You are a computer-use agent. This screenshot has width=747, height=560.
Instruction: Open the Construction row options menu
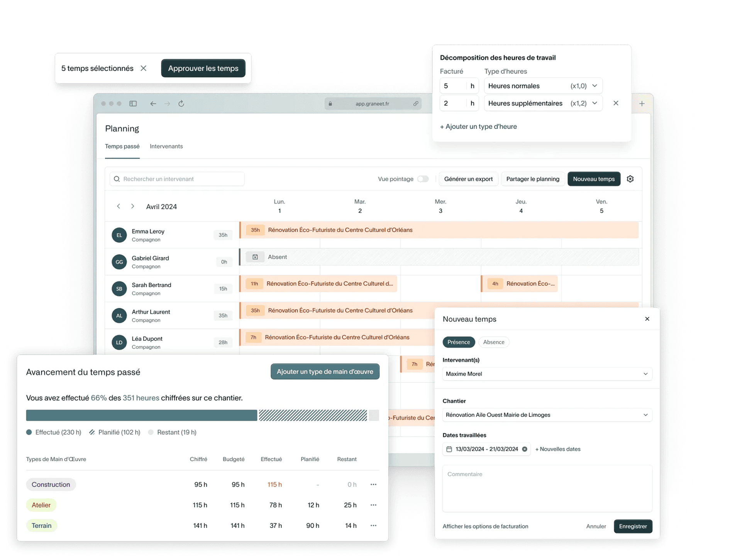373,484
